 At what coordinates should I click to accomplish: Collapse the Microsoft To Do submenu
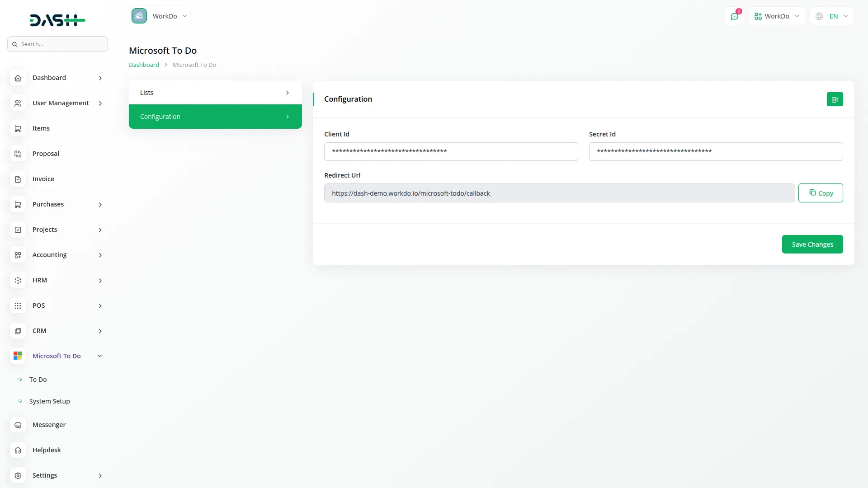tap(99, 356)
